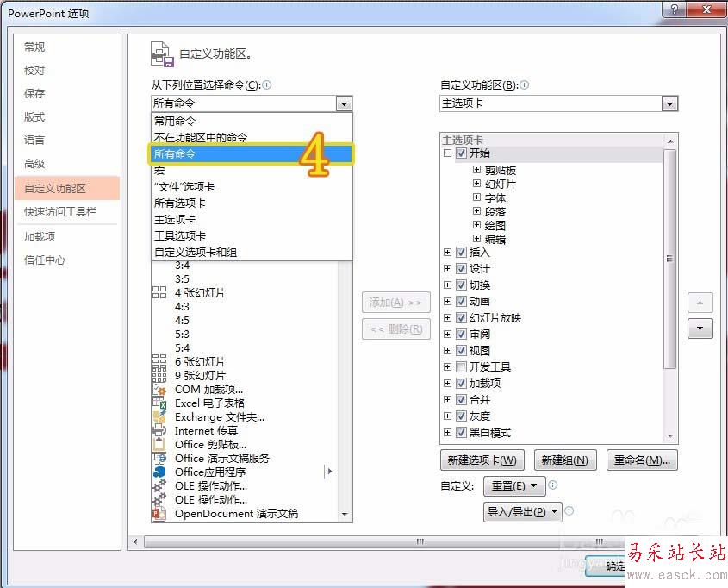Select first OLE 操作动作 command

(211, 485)
